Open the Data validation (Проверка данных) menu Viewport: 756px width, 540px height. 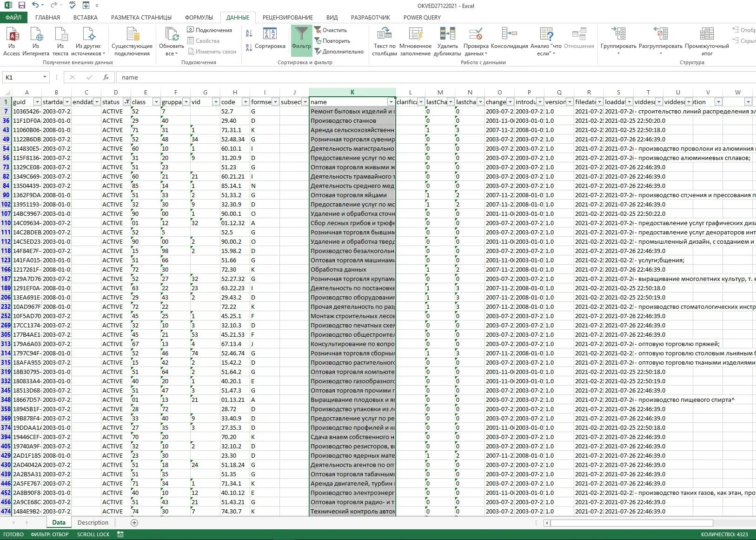point(476,41)
